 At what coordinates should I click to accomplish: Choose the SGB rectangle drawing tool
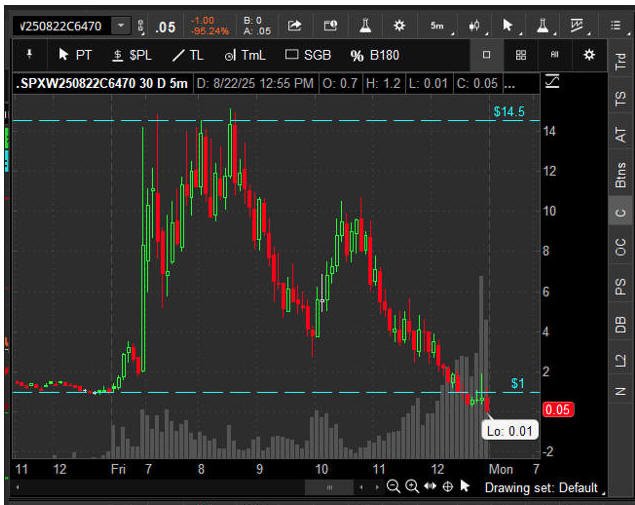pos(308,55)
